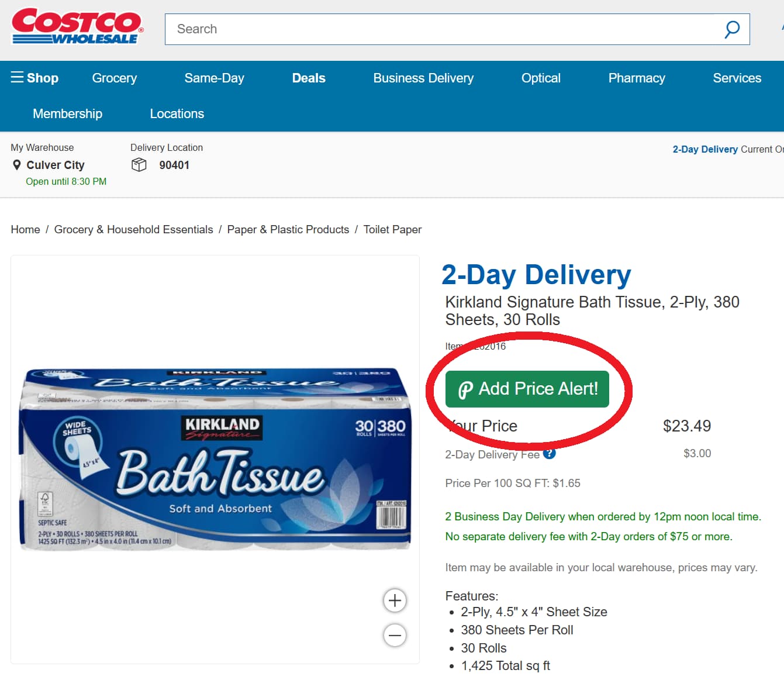Click the delivery box icon near 90401
This screenshot has height=680, width=784.
click(x=139, y=164)
